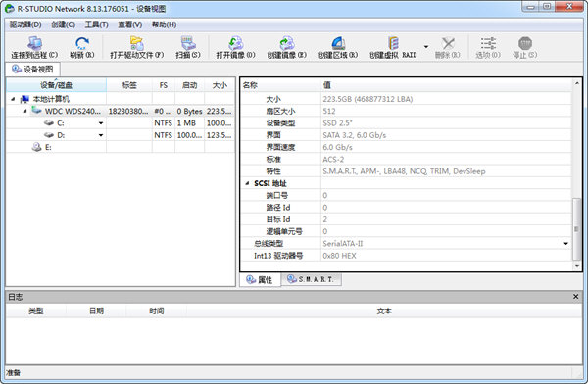Open the 创建(C) menu
The width and height of the screenshot is (588, 384).
63,24
